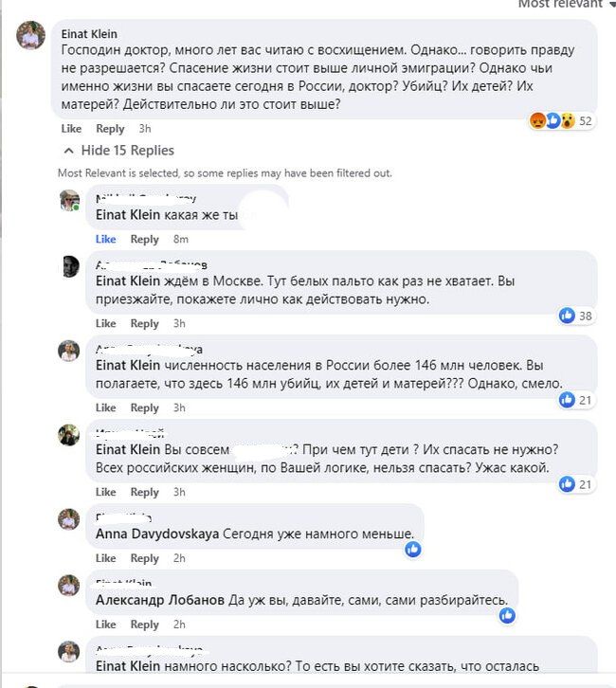Unlike the какая же ты reply

click(105, 240)
